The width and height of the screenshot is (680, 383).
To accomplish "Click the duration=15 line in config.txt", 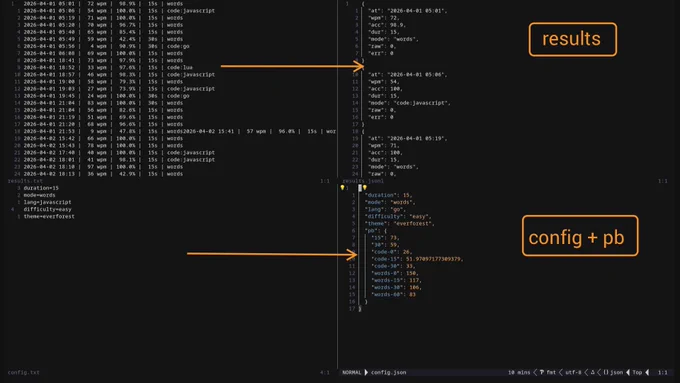I will 41,188.
